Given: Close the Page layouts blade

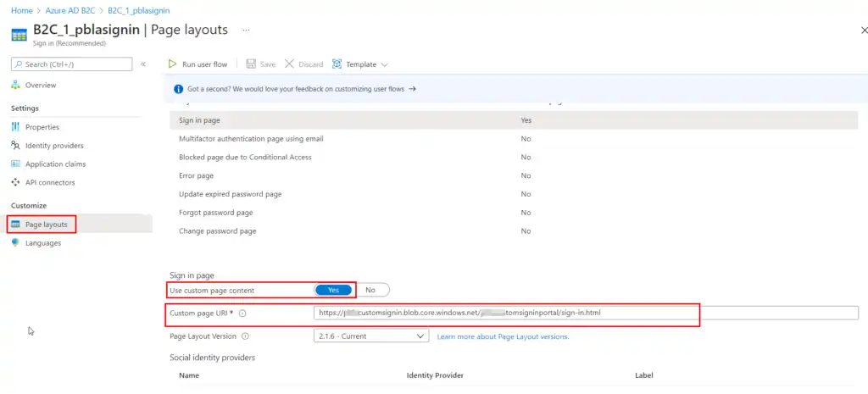Looking at the screenshot, I should 864,31.
